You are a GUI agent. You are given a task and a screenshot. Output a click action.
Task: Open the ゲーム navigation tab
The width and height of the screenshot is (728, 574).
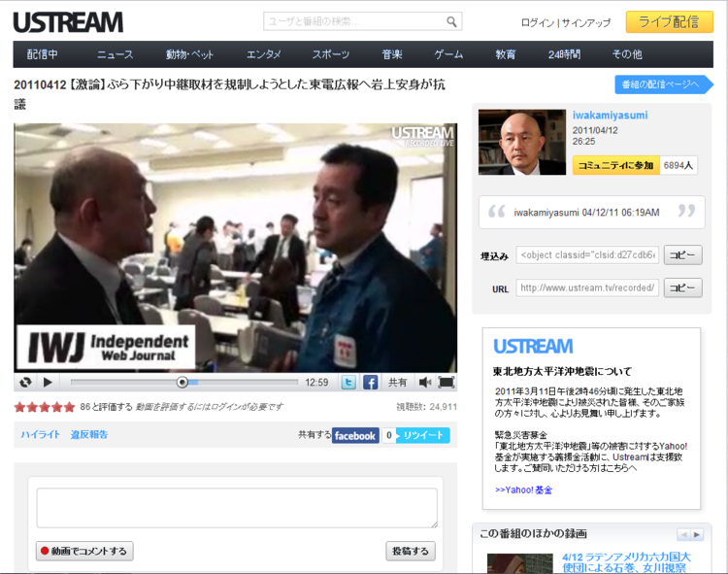tap(448, 54)
